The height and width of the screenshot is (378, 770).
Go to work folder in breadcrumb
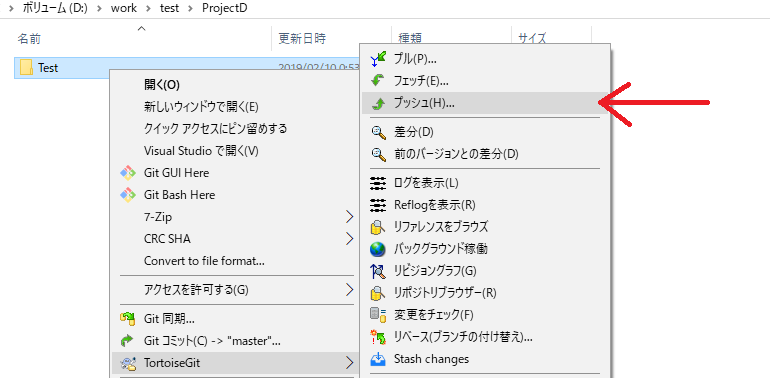(x=124, y=9)
